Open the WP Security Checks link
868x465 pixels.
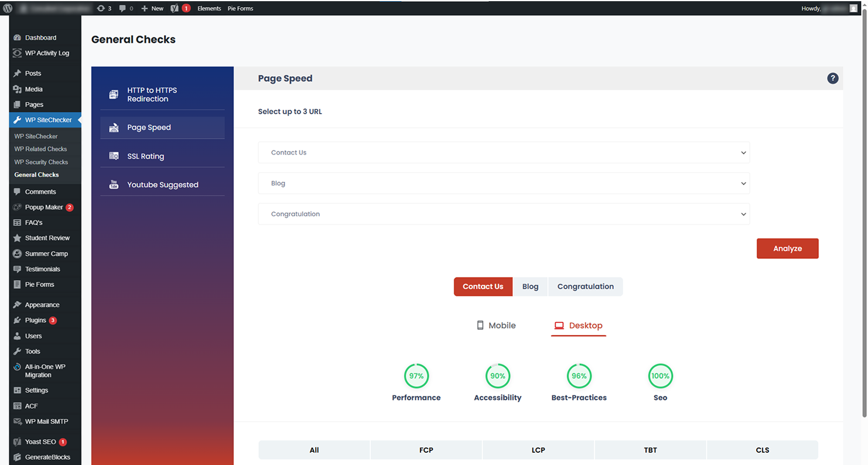point(41,162)
